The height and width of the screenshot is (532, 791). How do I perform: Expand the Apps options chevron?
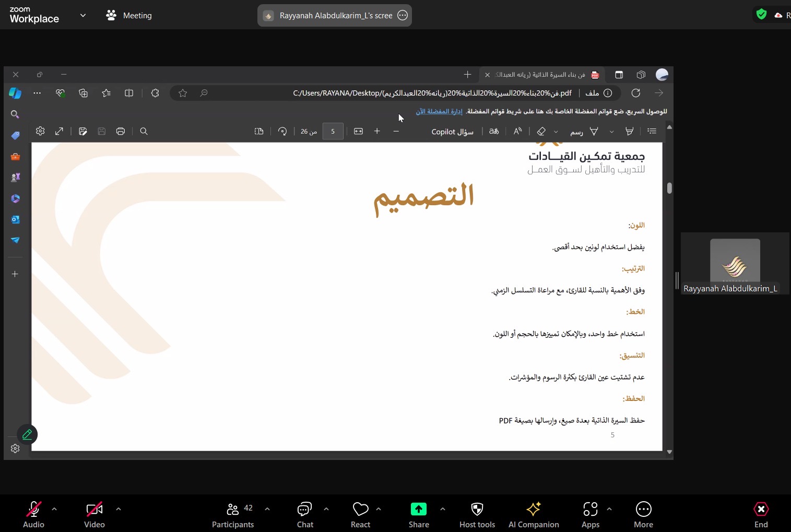609,509
